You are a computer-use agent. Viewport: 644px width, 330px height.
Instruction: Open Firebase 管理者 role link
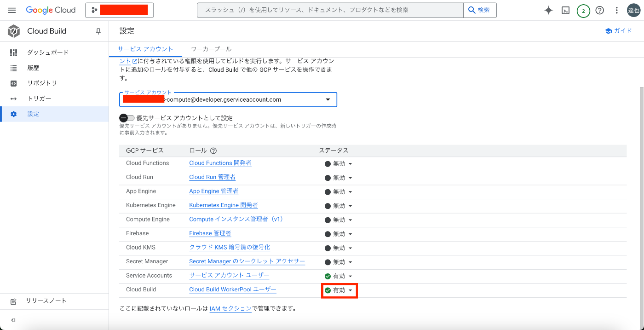coord(210,233)
